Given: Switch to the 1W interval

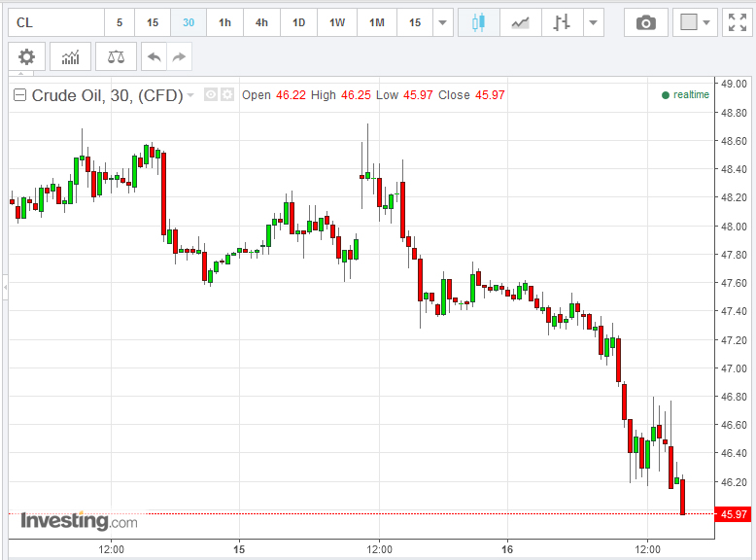Looking at the screenshot, I should 337,22.
